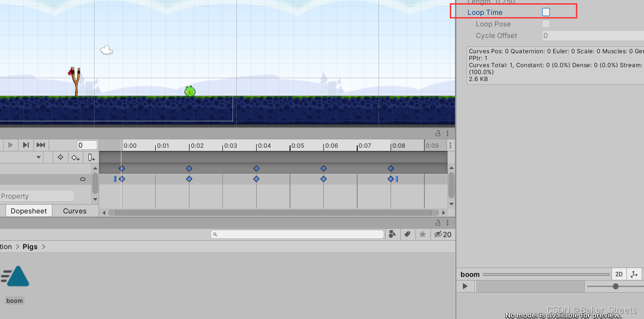Open the Project window options menu

[448, 223]
